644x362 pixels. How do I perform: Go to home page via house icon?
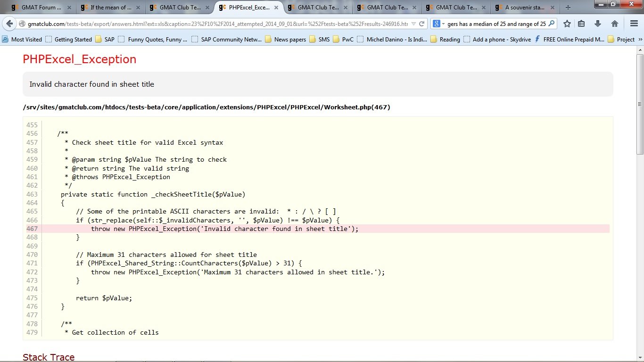tap(615, 24)
